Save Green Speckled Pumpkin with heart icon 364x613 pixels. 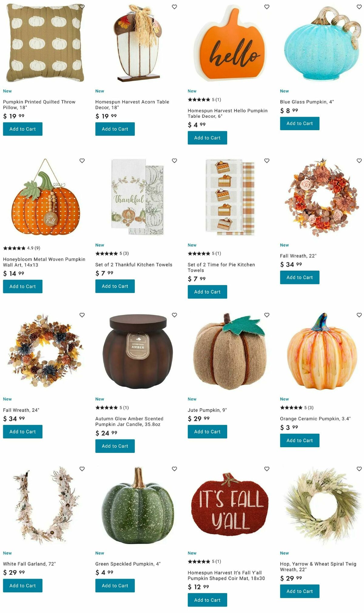point(174,469)
